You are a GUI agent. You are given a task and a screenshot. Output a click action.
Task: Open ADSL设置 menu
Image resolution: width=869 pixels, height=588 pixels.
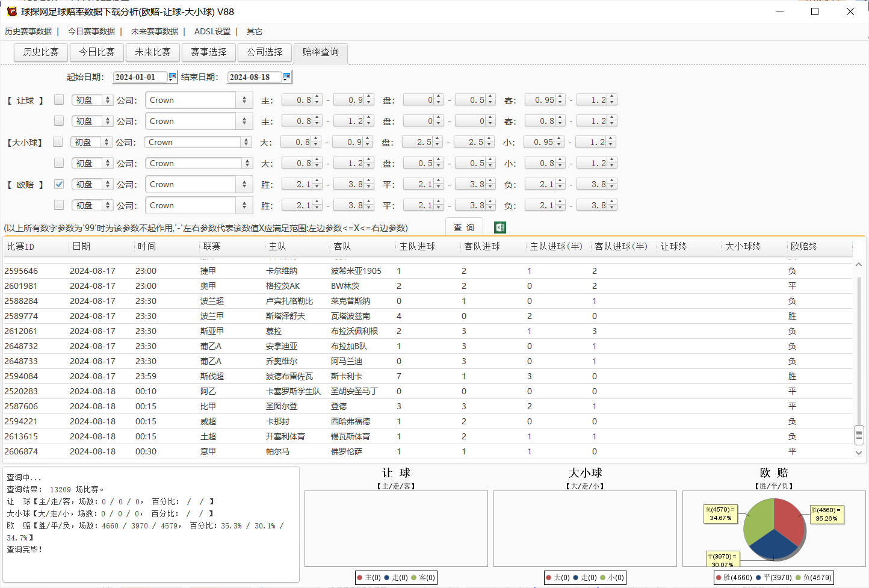point(212,31)
